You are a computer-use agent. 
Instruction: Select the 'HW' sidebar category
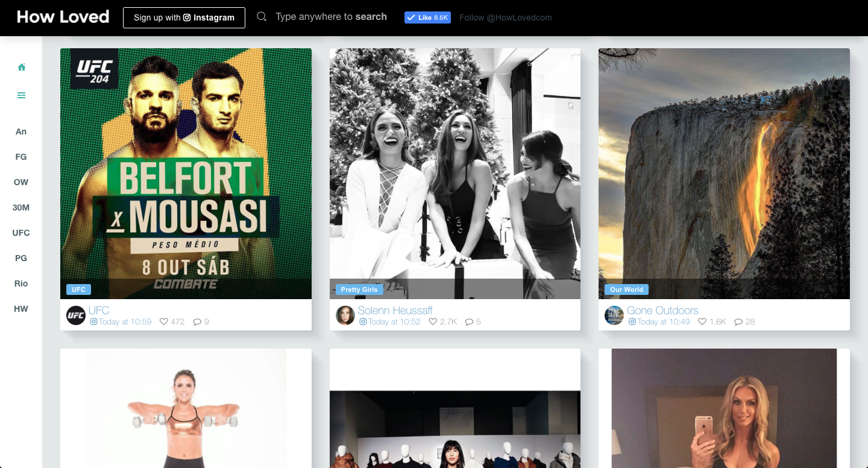tap(21, 309)
